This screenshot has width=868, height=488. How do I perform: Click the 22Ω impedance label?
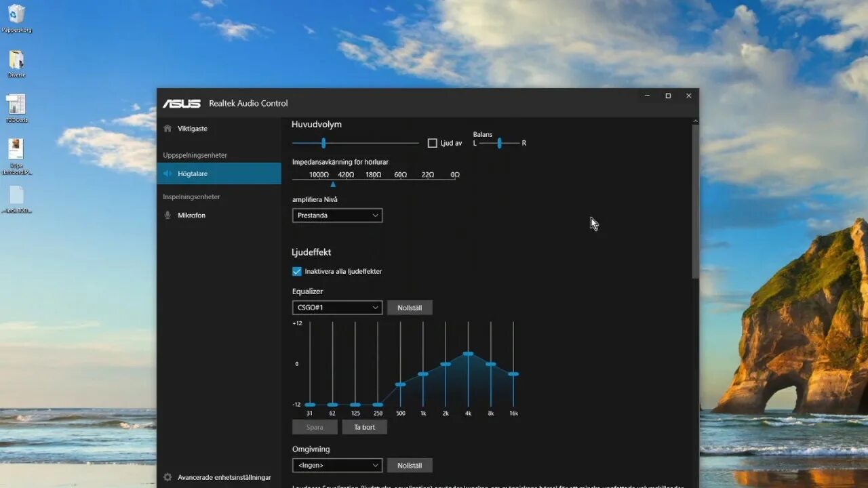click(428, 175)
